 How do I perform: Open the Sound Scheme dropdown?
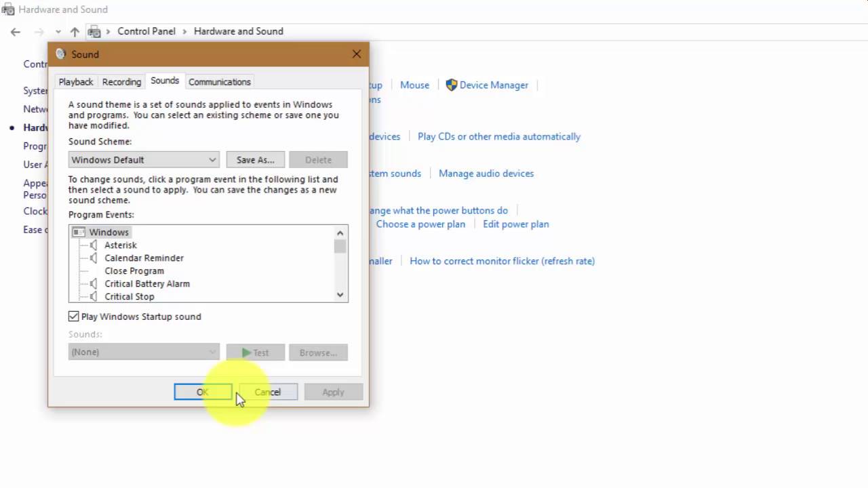pyautogui.click(x=144, y=160)
